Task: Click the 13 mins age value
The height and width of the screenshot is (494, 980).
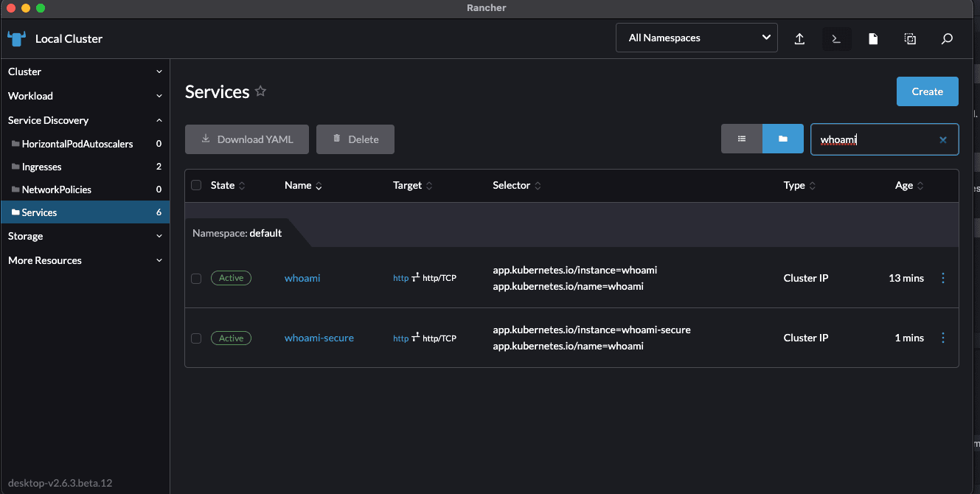Action: [x=906, y=278]
